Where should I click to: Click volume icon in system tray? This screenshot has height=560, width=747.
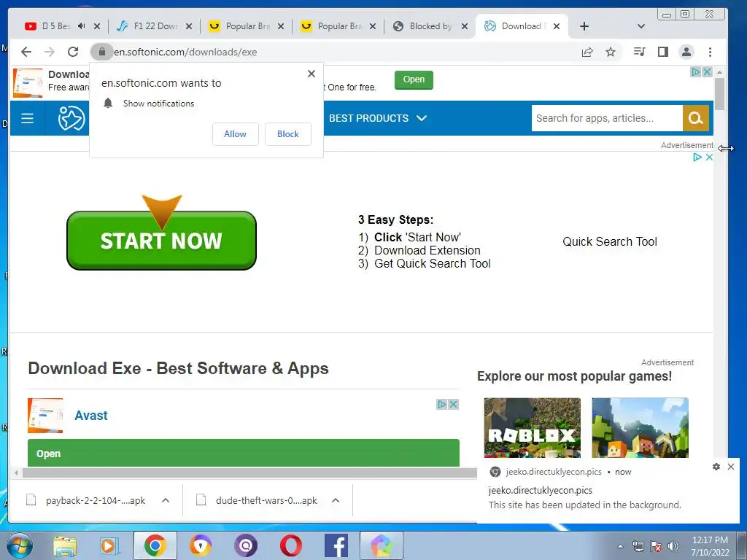[673, 546]
